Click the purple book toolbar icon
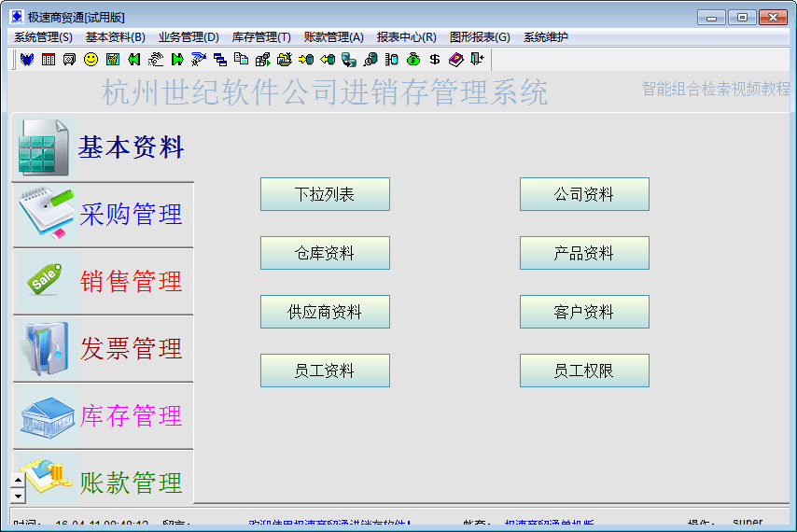The width and height of the screenshot is (797, 532). click(455, 59)
